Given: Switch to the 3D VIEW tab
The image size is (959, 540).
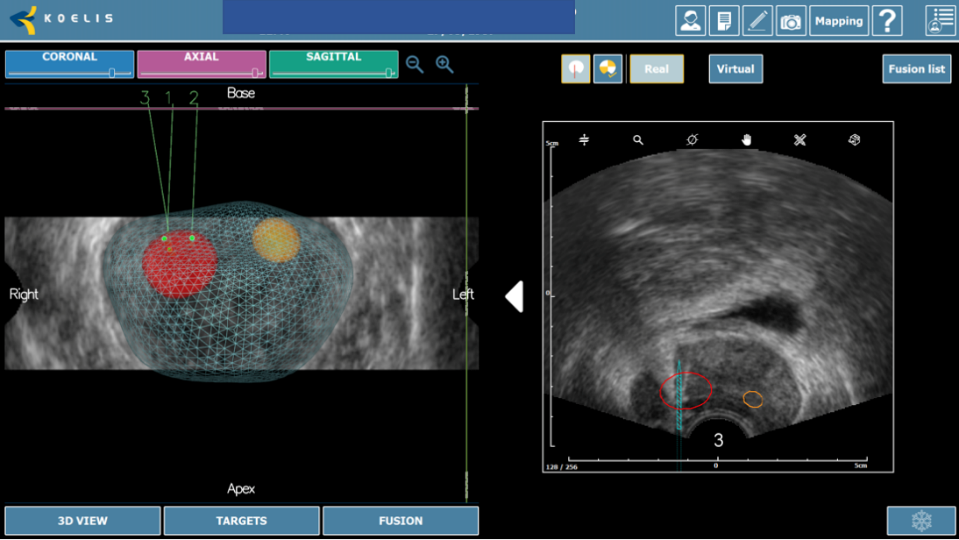Looking at the screenshot, I should pyautogui.click(x=82, y=521).
